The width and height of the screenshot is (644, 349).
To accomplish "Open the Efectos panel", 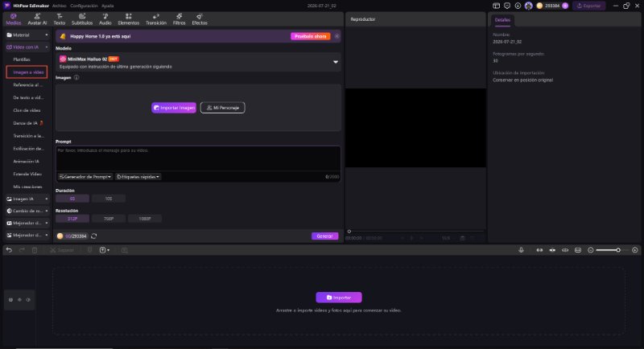I will [200, 19].
